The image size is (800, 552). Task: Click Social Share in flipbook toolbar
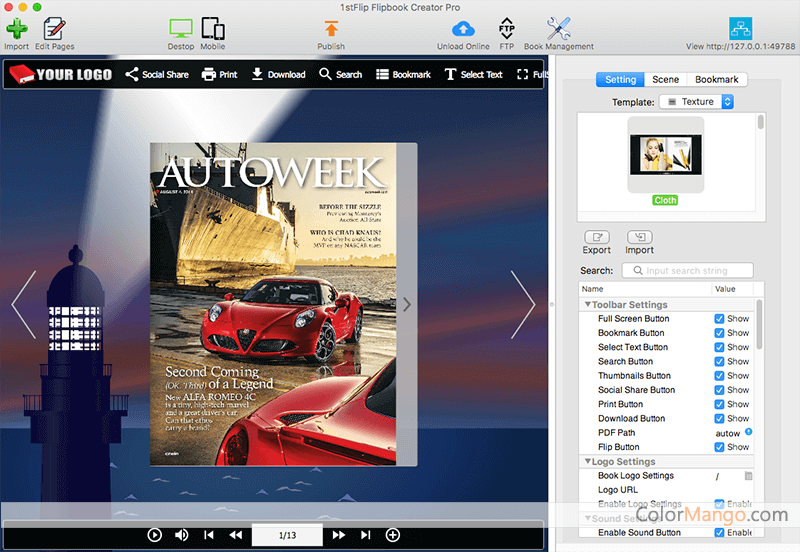[x=157, y=74]
